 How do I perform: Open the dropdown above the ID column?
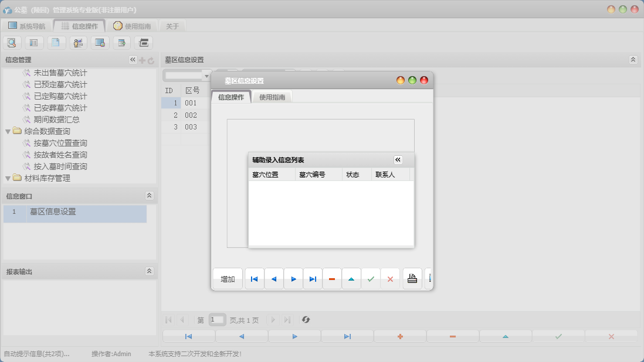coord(206,76)
